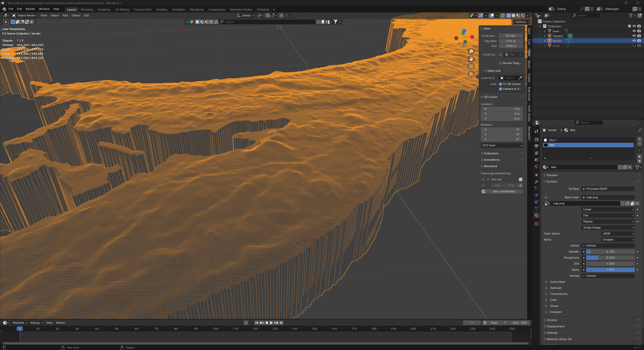Click play animation button in timeline
Viewport: 644px width, 350px height.
(271, 323)
